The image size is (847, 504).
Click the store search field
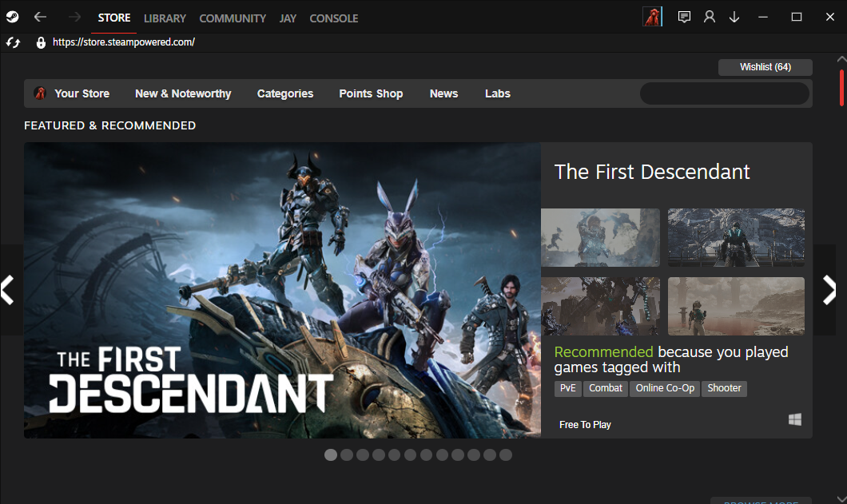click(725, 93)
